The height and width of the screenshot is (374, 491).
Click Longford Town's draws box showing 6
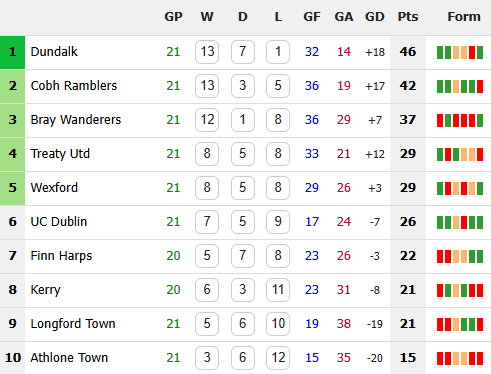(x=243, y=324)
